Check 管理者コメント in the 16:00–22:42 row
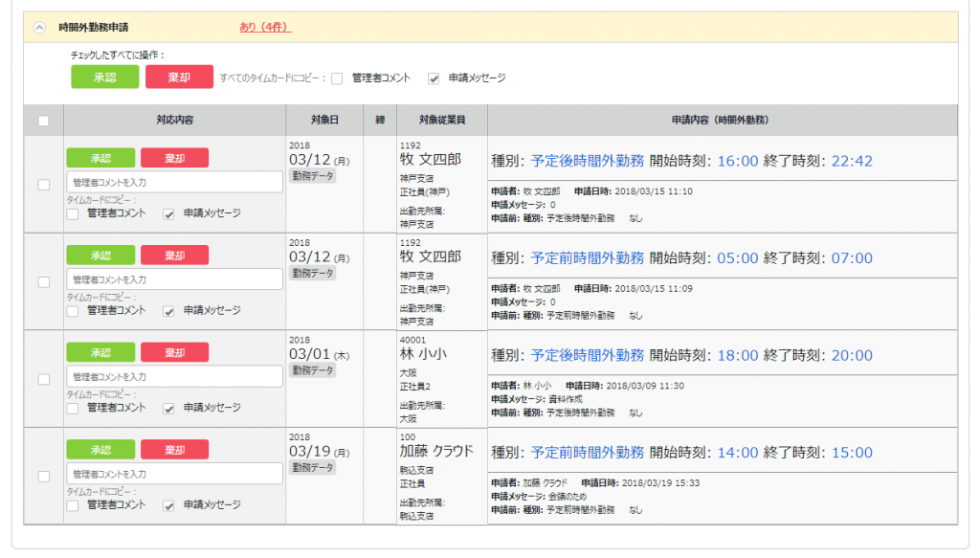980x558 pixels. click(x=73, y=213)
